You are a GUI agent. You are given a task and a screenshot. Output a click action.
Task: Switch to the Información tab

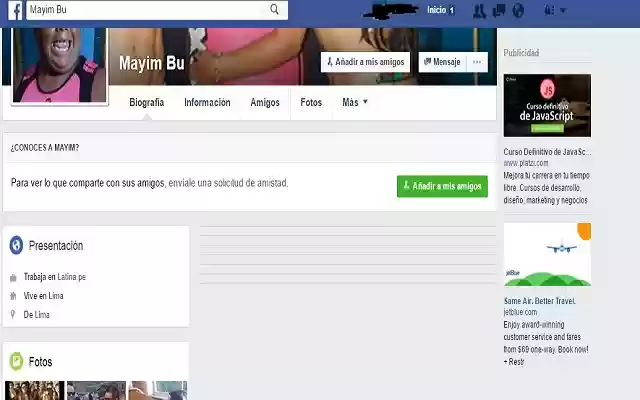point(207,102)
